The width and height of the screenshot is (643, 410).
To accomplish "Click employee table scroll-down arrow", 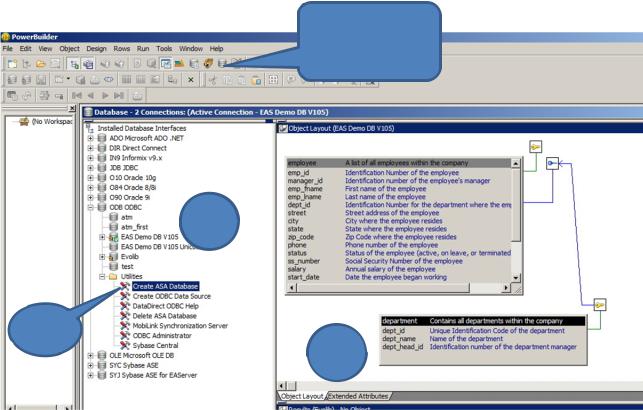I will pos(516,278).
